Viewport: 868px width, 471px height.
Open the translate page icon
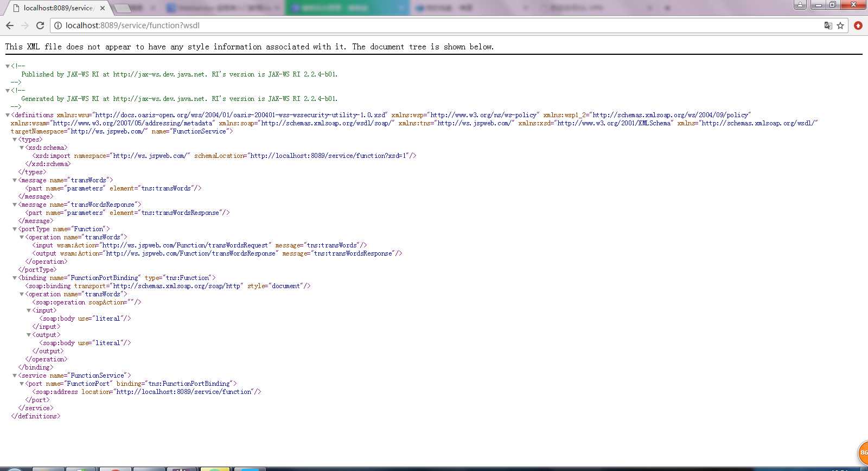(828, 26)
